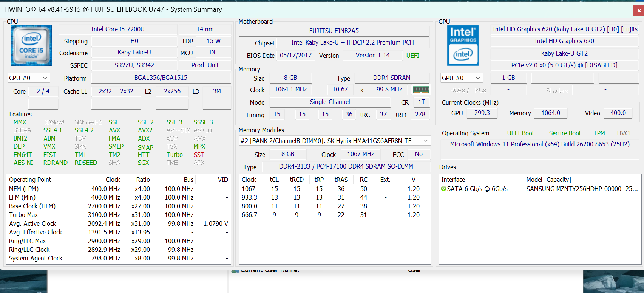Viewport: 644px width, 293px height.
Task: Click the GPU clock value 299.3
Action: [482, 113]
